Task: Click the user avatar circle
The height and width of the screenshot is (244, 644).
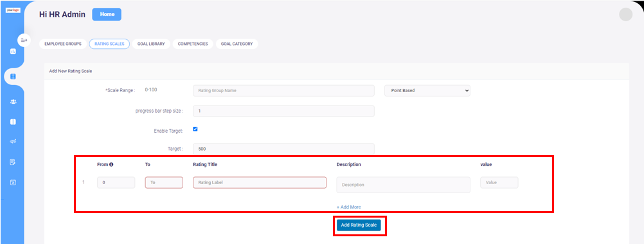Action: tap(625, 14)
